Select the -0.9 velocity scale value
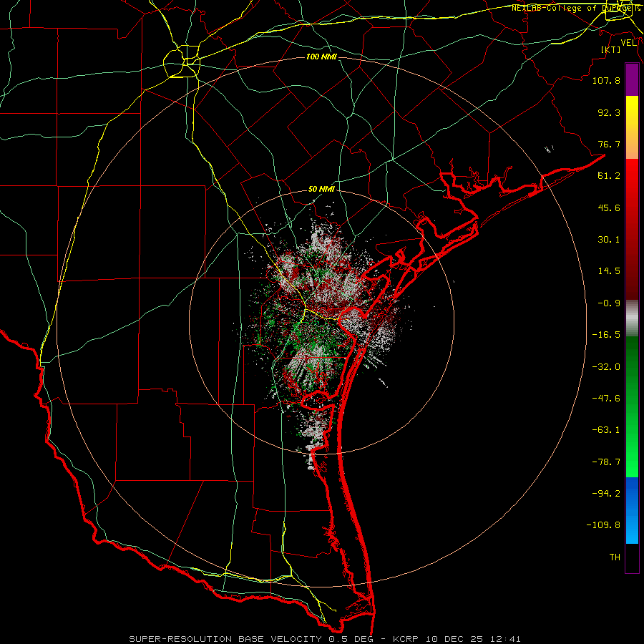Image resolution: width=644 pixels, height=644 pixels. [609, 303]
